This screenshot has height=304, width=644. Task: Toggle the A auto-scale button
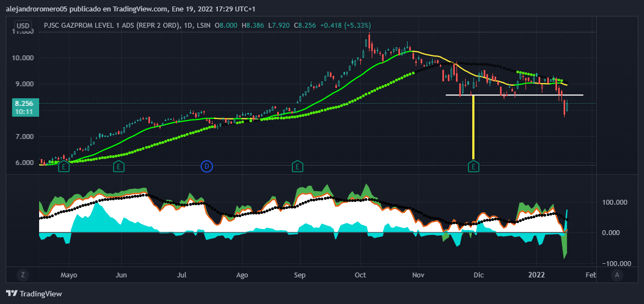click(616, 275)
